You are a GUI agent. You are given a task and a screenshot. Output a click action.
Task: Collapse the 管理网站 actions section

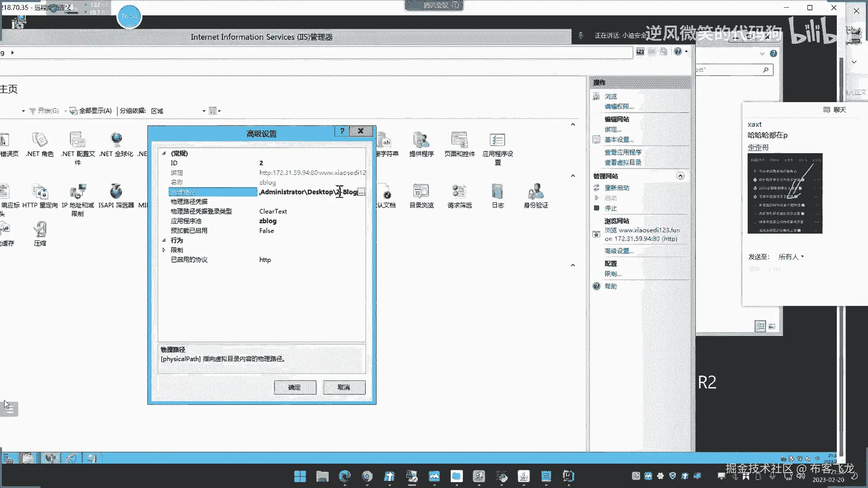click(x=680, y=176)
